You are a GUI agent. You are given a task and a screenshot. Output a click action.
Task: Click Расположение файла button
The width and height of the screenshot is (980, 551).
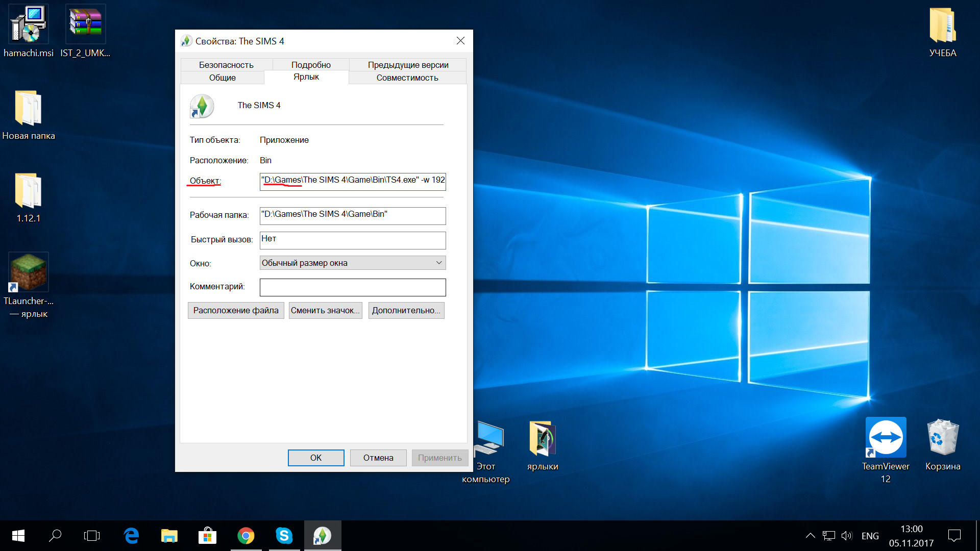coord(236,310)
